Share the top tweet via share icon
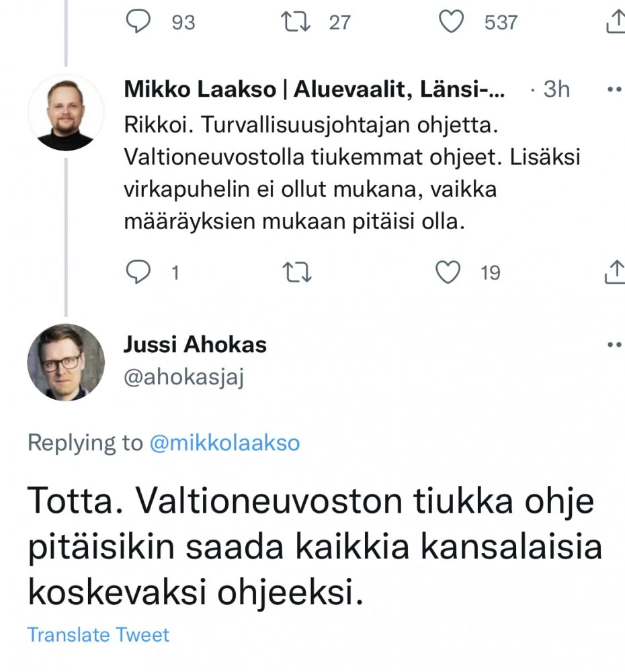625x672 pixels. point(616,24)
